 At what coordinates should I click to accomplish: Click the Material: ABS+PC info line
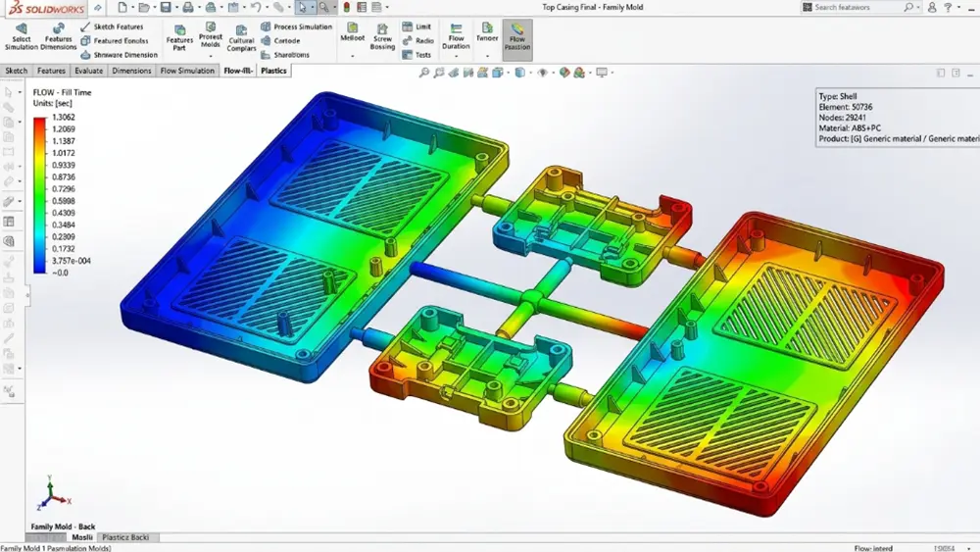point(850,128)
